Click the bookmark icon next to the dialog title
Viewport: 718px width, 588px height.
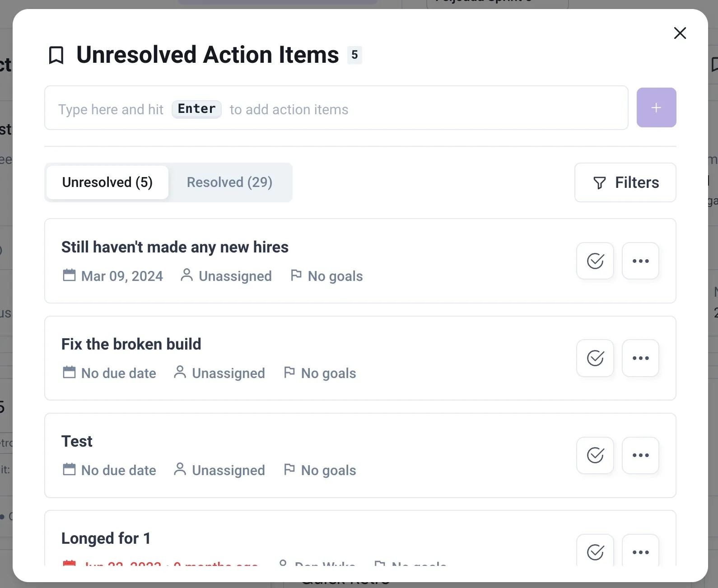coord(56,55)
